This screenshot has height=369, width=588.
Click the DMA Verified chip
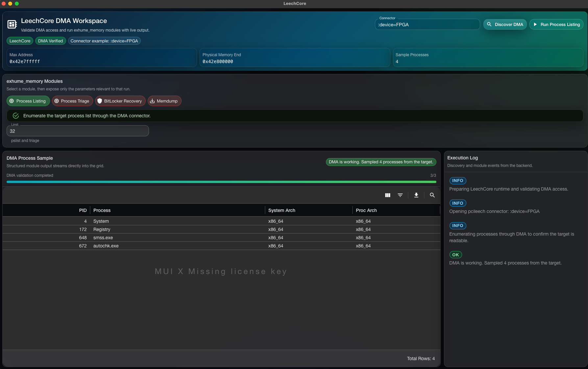click(x=50, y=41)
